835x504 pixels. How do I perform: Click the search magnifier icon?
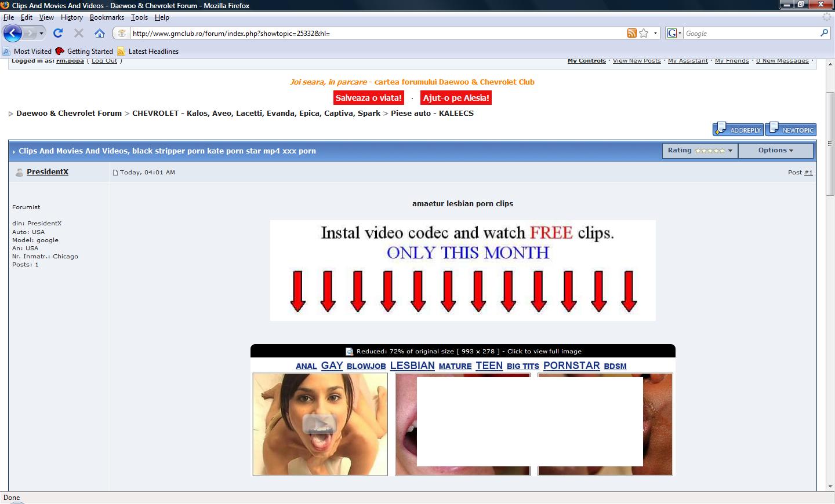[x=824, y=33]
